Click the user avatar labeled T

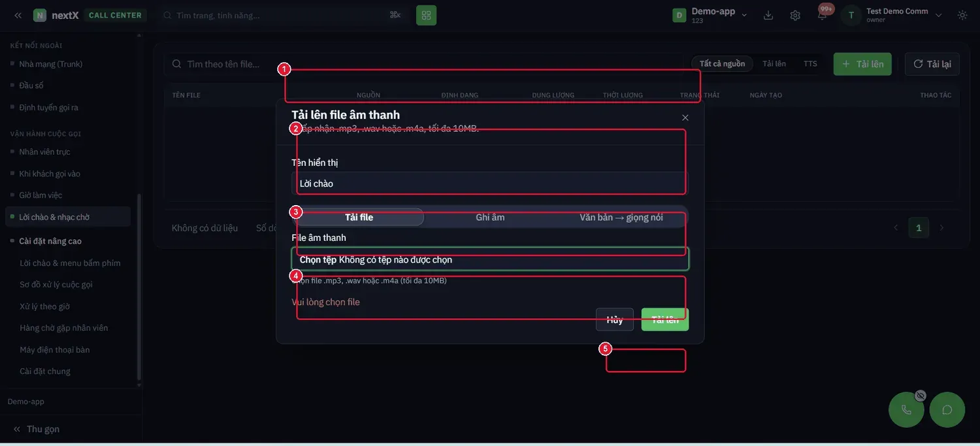coord(851,15)
